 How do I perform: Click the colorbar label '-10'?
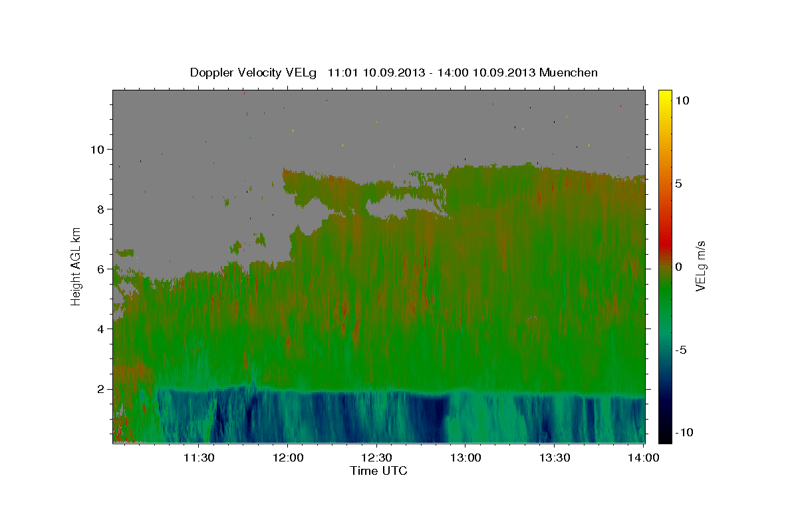point(684,432)
